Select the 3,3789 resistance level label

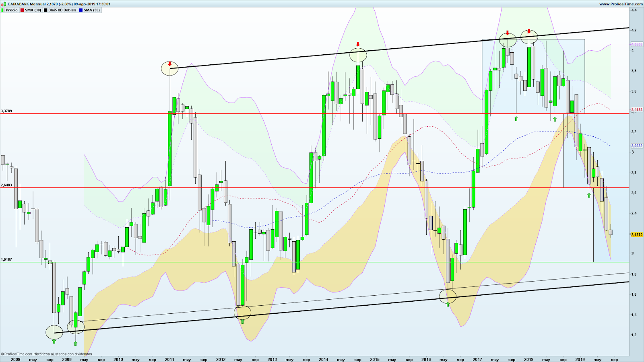6,111
